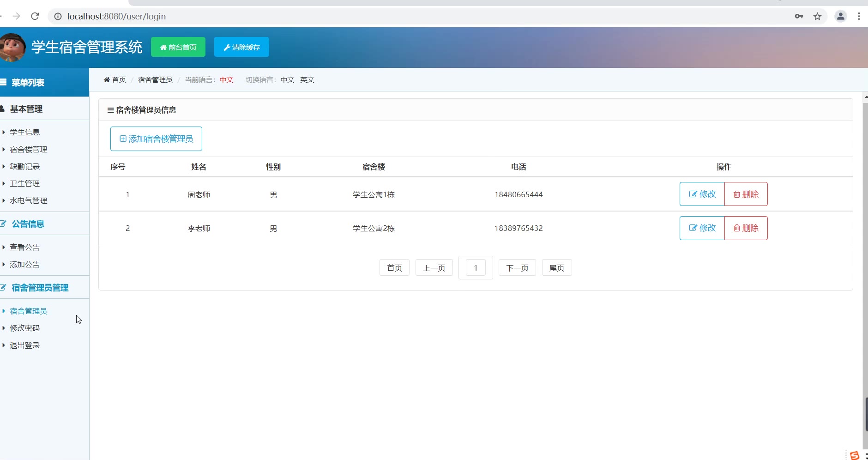Click 下一页 pagination button

[x=517, y=267]
